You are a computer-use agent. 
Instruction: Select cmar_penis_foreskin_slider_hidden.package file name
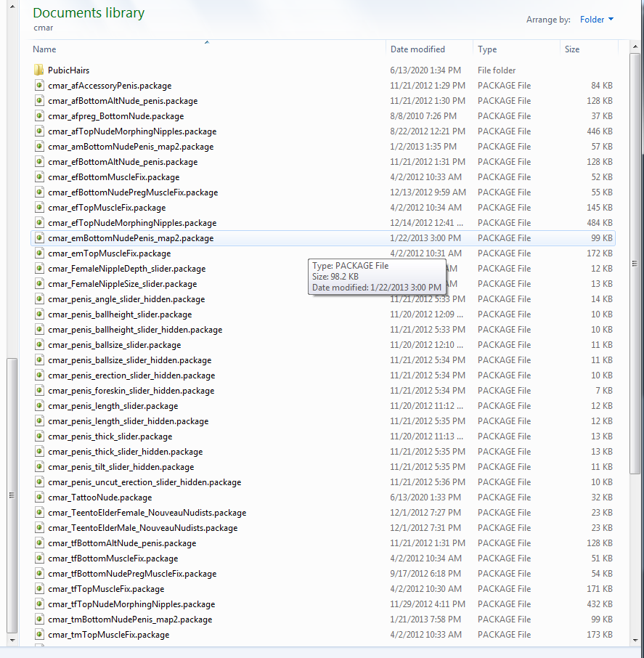pos(131,391)
